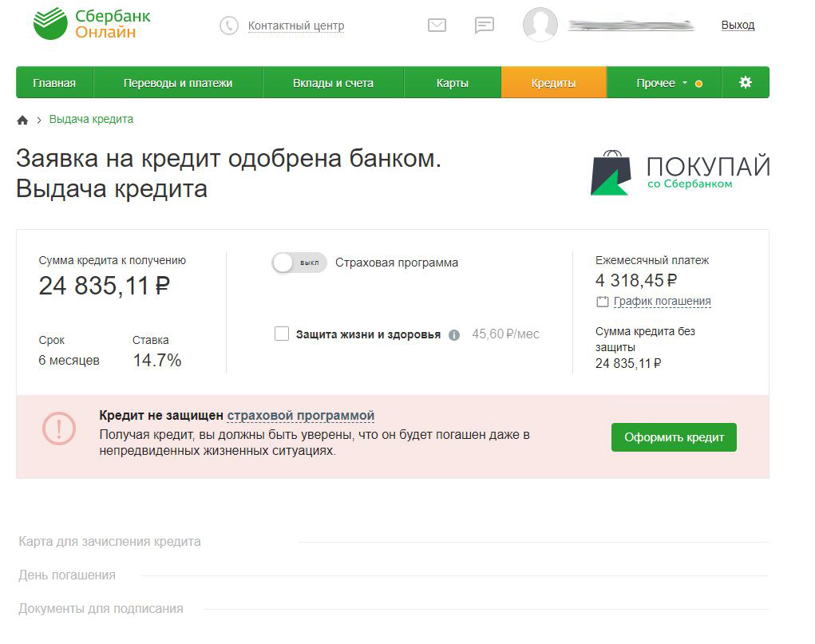The height and width of the screenshot is (644, 815).
Task: Click the Выдача кредита breadcrumb link
Action: [x=91, y=119]
